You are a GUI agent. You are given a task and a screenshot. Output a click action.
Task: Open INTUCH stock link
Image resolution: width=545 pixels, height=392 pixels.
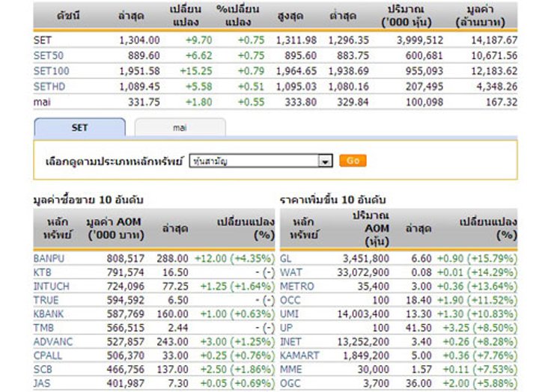[x=51, y=287]
